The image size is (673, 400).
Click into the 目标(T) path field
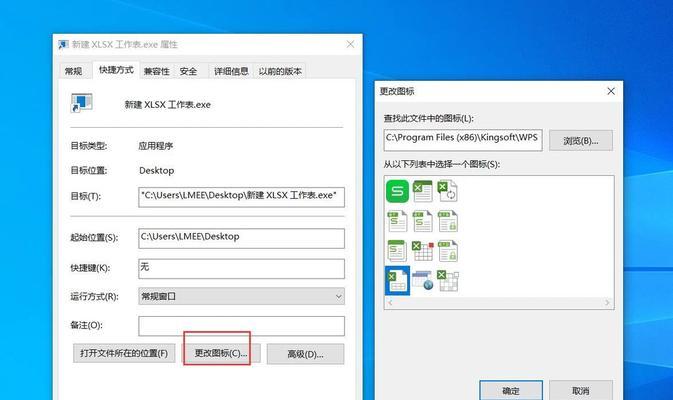(x=241, y=197)
